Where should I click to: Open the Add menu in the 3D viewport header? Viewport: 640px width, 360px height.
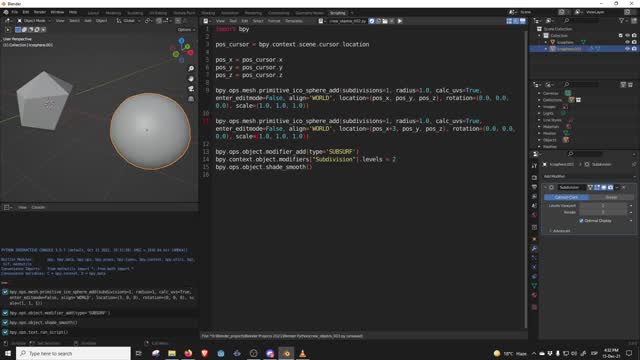pos(88,21)
